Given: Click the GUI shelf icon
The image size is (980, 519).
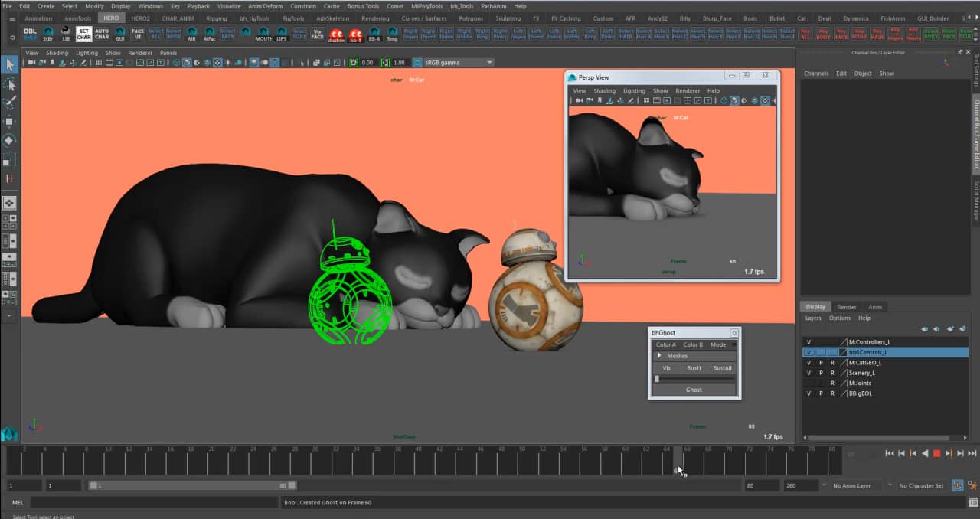Looking at the screenshot, I should (x=120, y=34).
